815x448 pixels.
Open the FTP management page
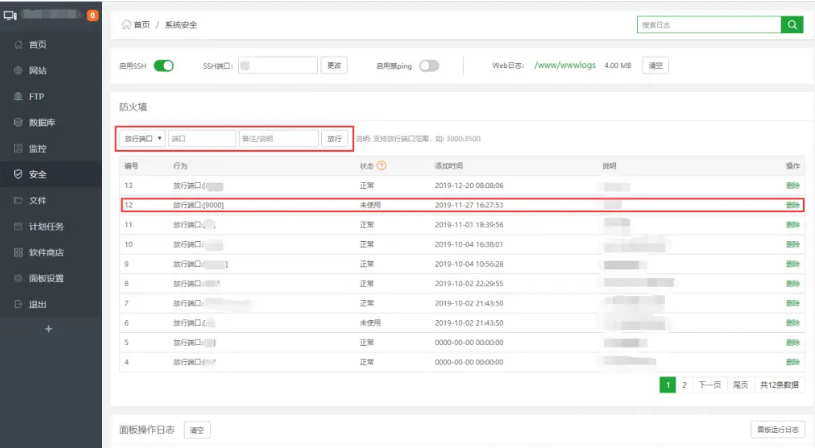point(36,97)
